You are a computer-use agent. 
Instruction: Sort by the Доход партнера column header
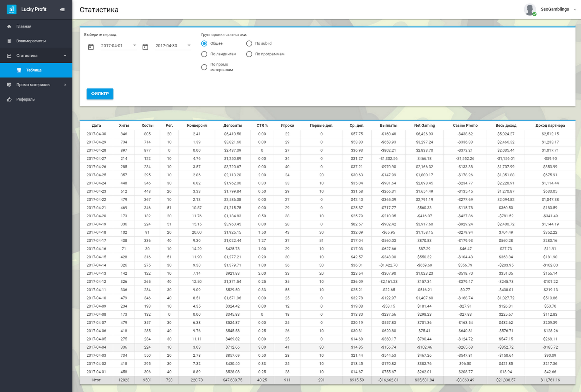tap(550, 126)
